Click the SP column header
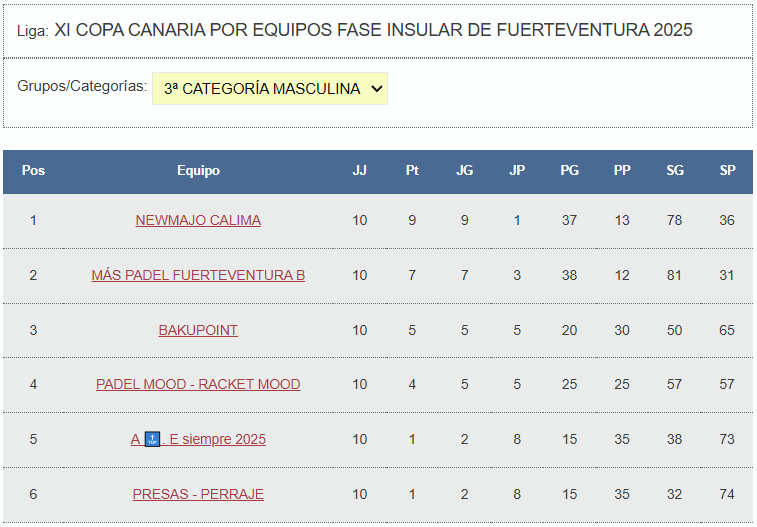The height and width of the screenshot is (527, 757). 727,171
